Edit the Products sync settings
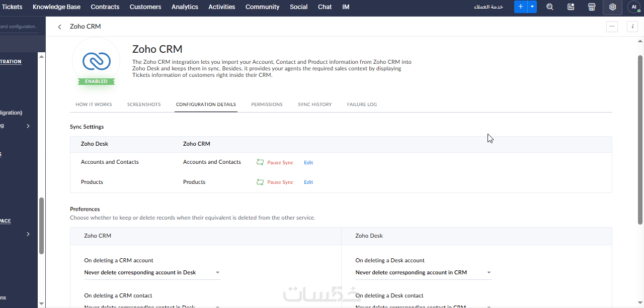 pyautogui.click(x=308, y=182)
